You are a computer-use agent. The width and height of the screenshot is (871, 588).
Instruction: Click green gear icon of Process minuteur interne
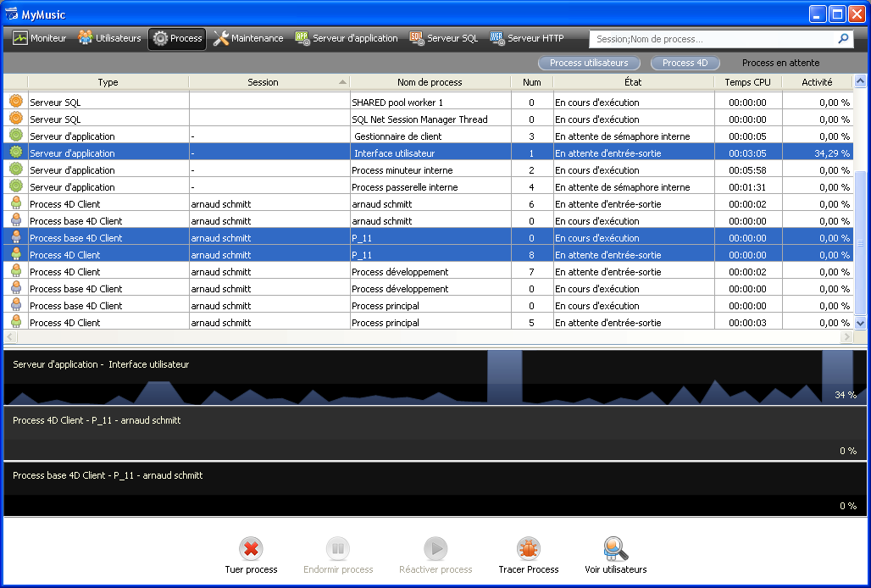coord(16,169)
